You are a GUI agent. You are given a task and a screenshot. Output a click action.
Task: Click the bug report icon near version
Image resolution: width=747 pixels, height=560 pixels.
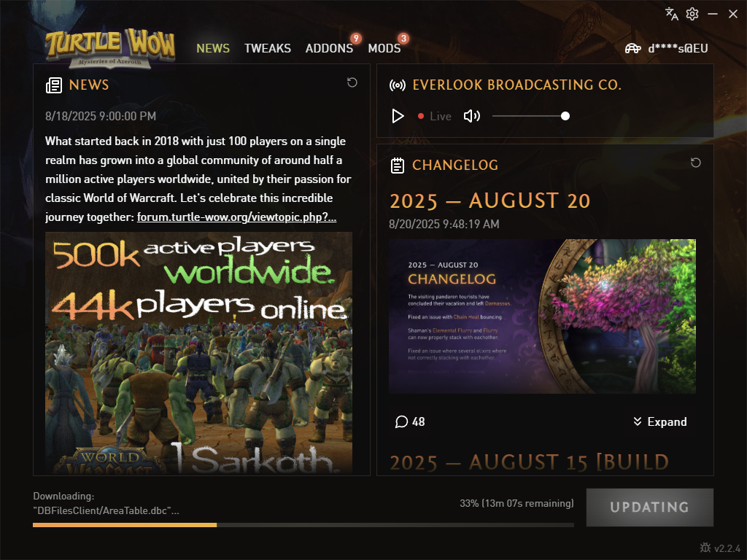705,548
